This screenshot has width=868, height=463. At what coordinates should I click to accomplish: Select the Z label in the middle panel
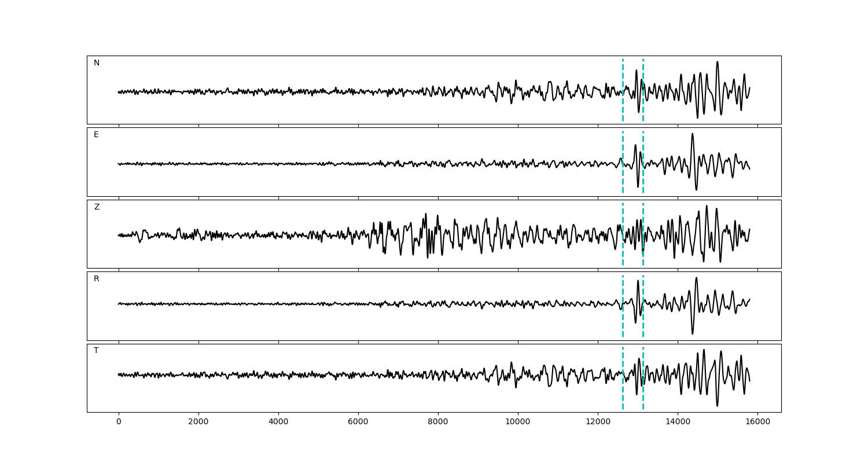(97, 207)
